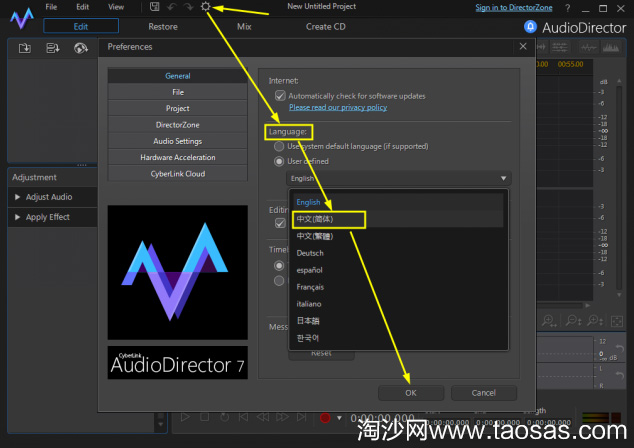Choose English in the language list

click(x=398, y=202)
